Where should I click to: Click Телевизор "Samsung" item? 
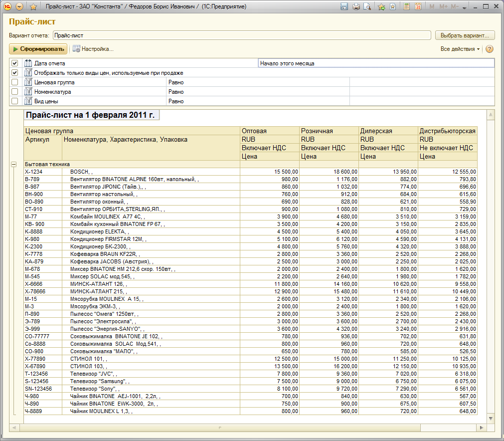[151, 381]
